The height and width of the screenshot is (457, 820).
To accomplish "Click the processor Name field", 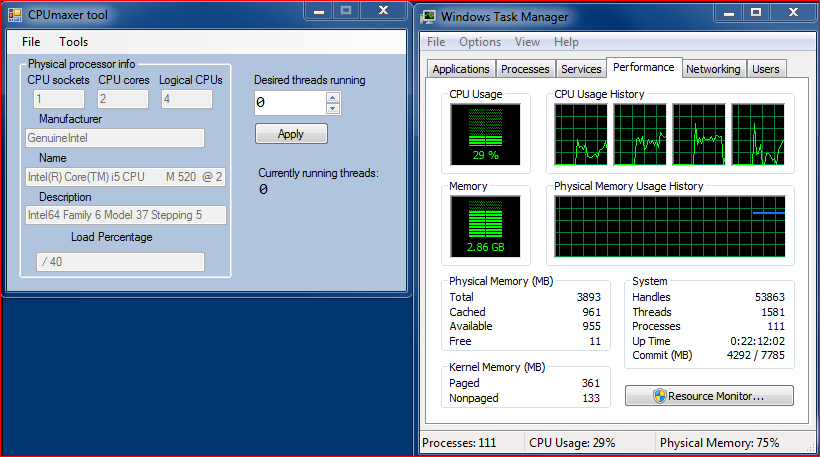I will coord(126,177).
